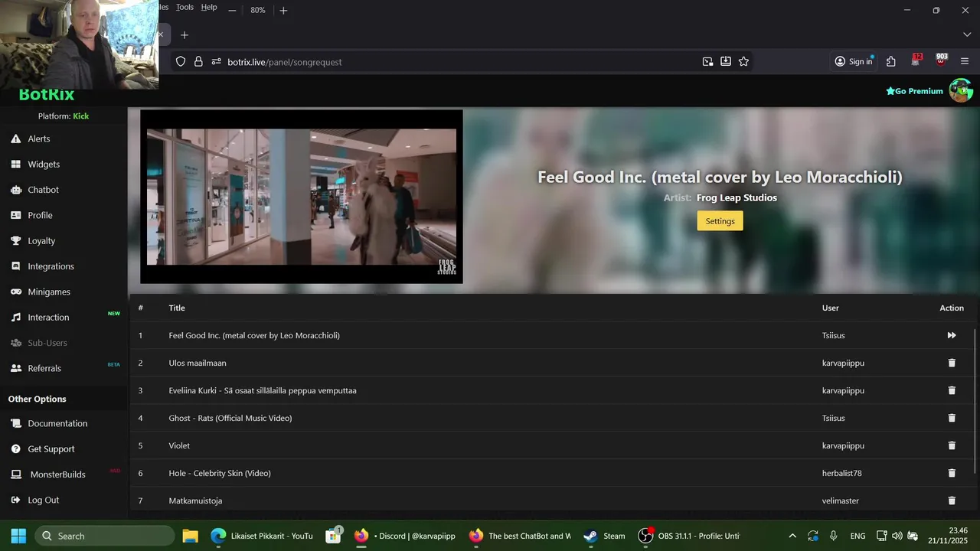Click the video player thumbnail
The image size is (980, 551).
(302, 197)
